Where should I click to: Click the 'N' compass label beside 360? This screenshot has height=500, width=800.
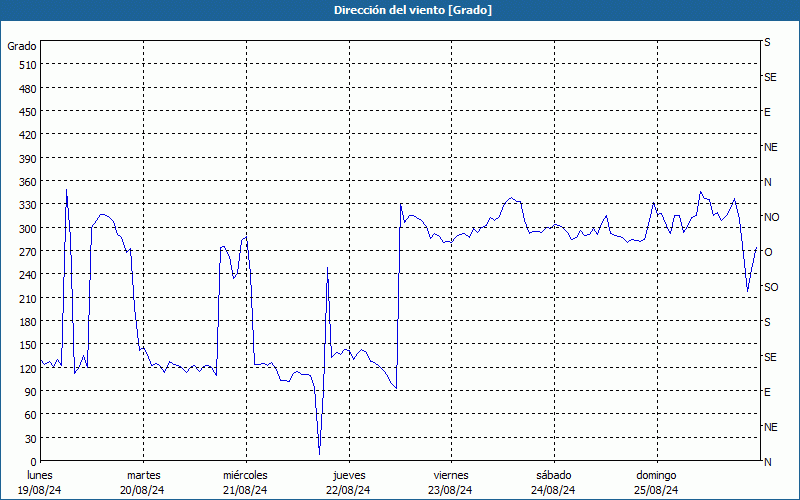[x=768, y=182]
